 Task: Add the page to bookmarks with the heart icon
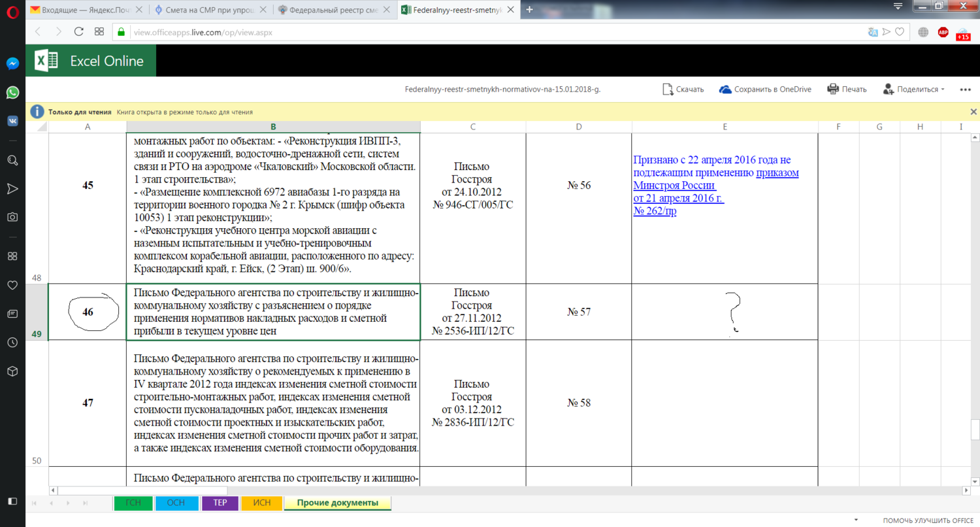point(899,31)
